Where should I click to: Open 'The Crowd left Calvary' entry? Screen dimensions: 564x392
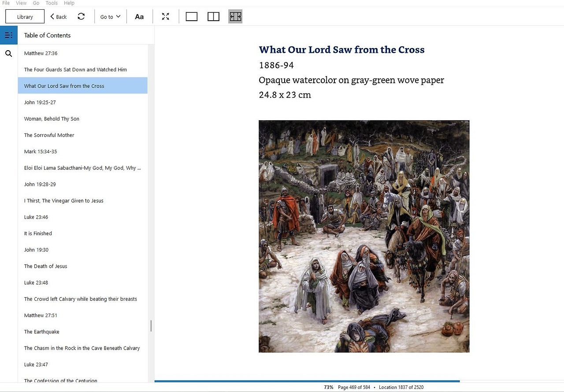83,299
